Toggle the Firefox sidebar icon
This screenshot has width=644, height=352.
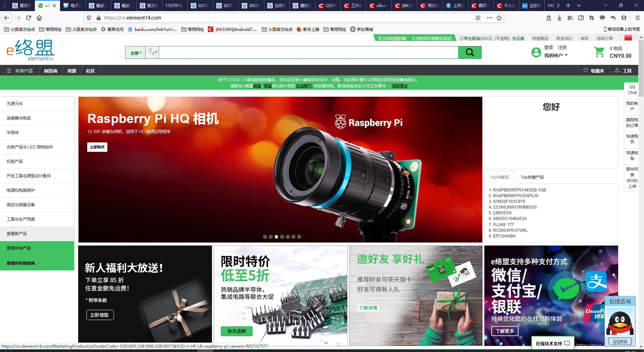tap(581, 18)
